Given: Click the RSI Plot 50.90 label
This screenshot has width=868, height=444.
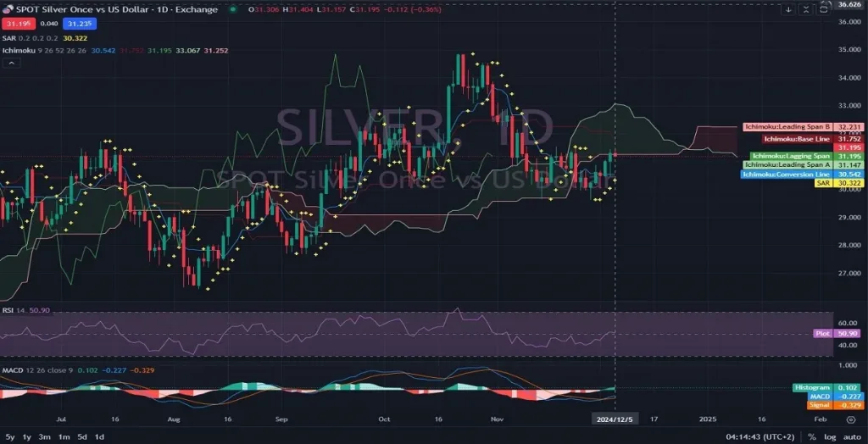Looking at the screenshot, I should [x=838, y=333].
